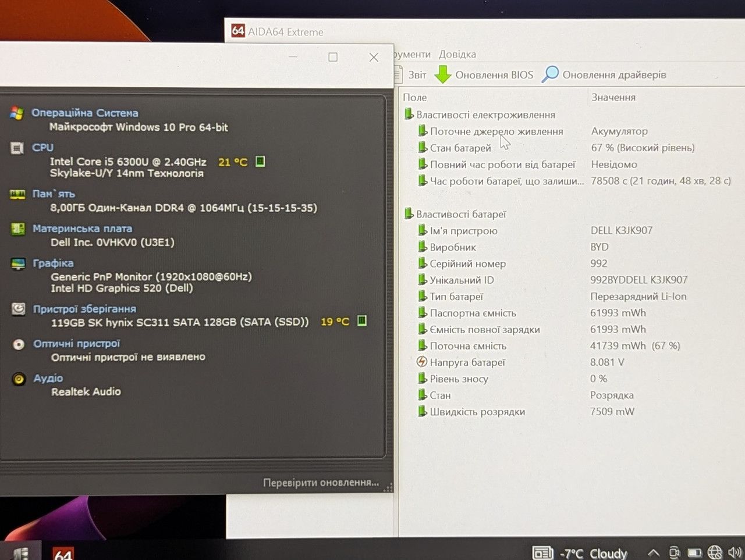Click the green CPU temperature indicator icon
745x560 pixels.
pos(260,162)
